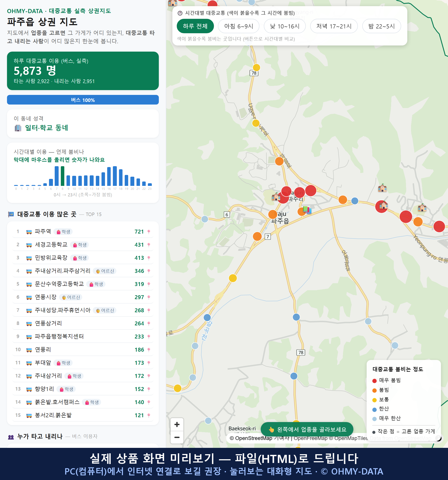Click the 346 count for 주내삼거리.파주삼거리
448x480 pixels.
tap(139, 271)
